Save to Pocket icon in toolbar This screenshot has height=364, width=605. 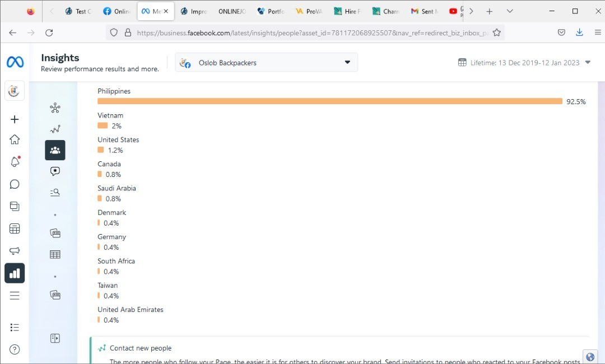[x=561, y=33]
